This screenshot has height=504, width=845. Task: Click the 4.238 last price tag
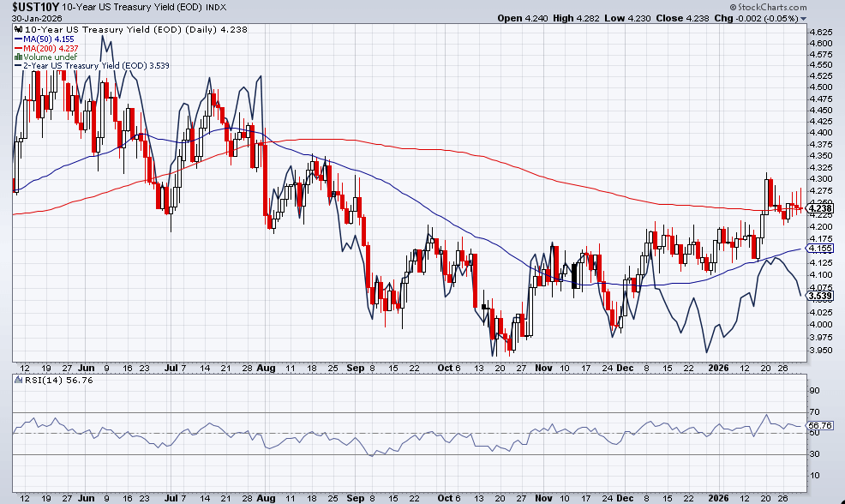(x=820, y=207)
